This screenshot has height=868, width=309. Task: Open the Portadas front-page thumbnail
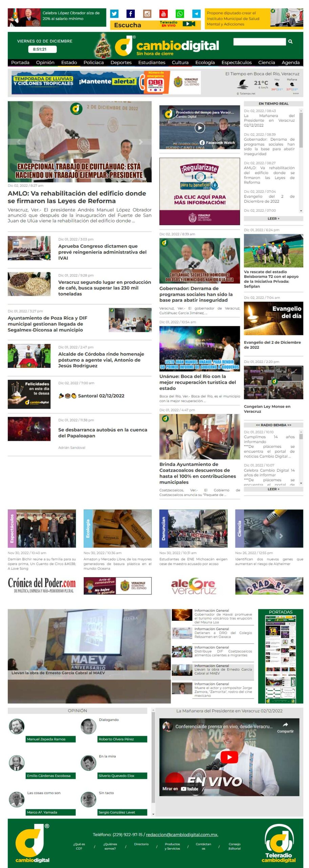coord(281,659)
